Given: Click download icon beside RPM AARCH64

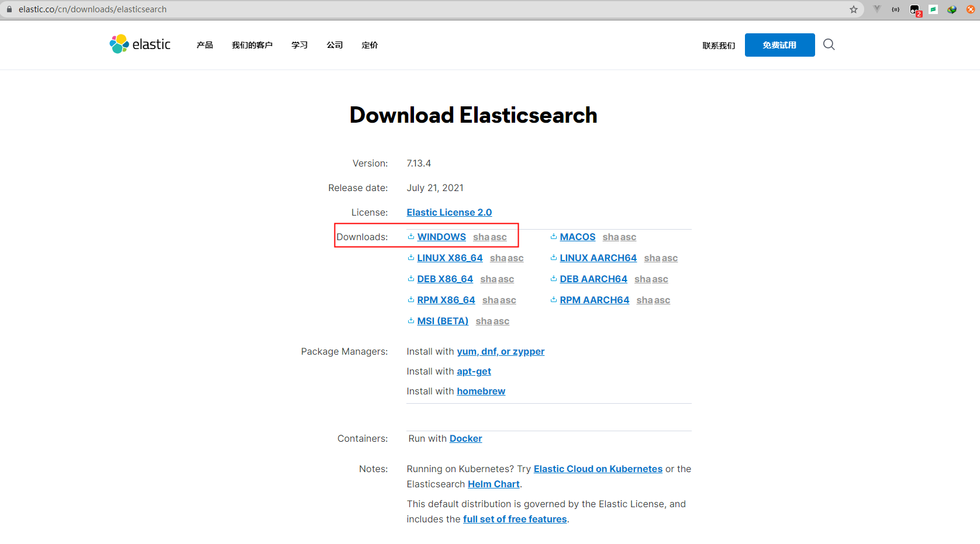Looking at the screenshot, I should point(554,300).
